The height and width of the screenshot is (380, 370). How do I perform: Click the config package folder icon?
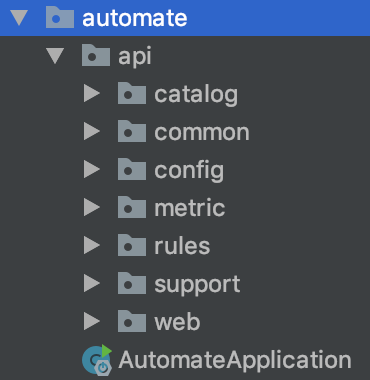coord(132,170)
